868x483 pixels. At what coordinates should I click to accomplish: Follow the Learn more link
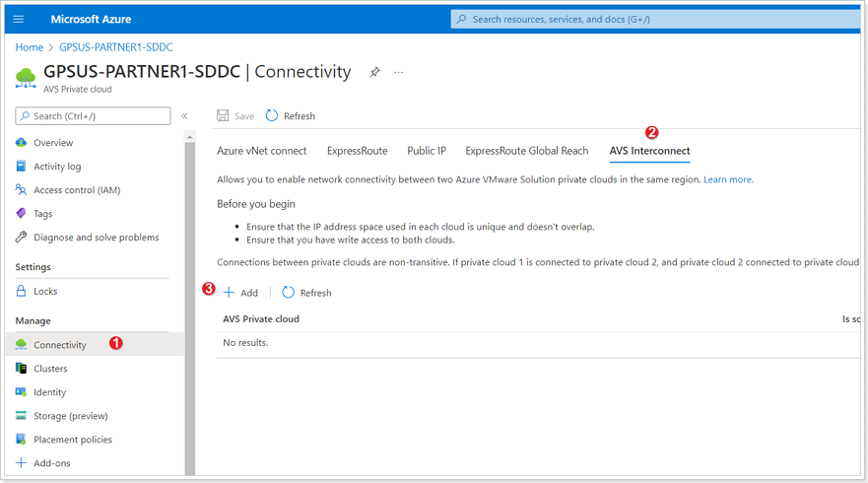[728, 179]
